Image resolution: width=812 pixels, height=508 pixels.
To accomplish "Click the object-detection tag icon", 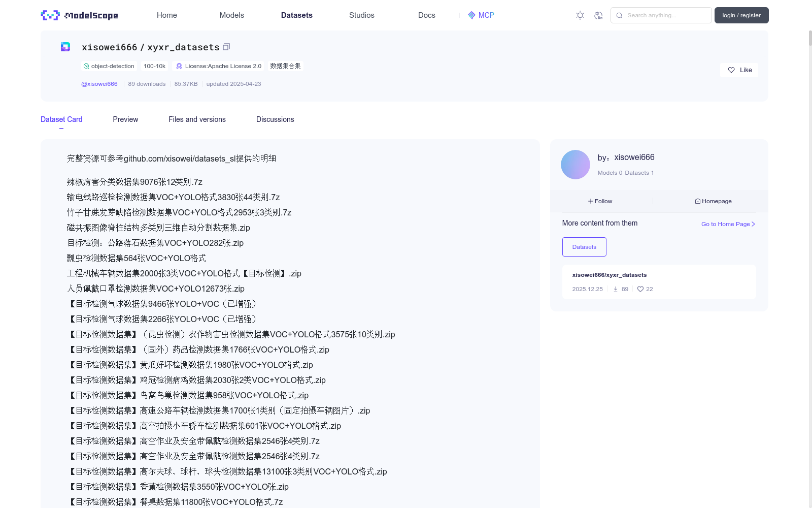I will click(86, 66).
